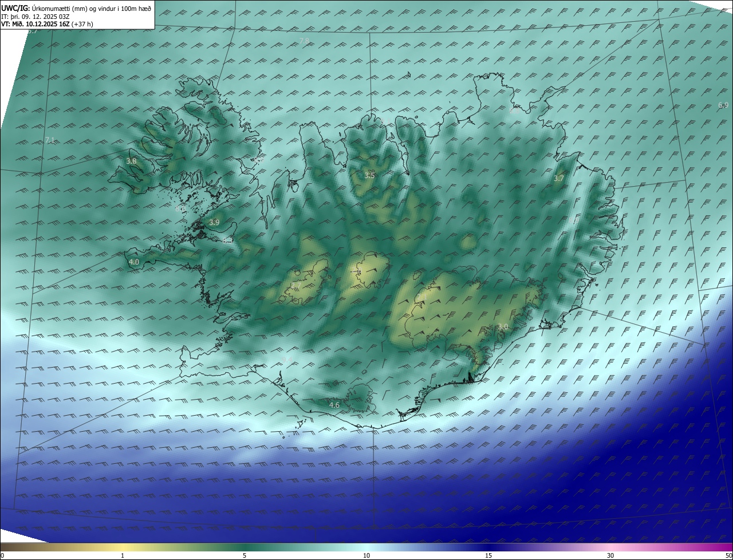Click the 0 tick label on color scale

(2, 555)
